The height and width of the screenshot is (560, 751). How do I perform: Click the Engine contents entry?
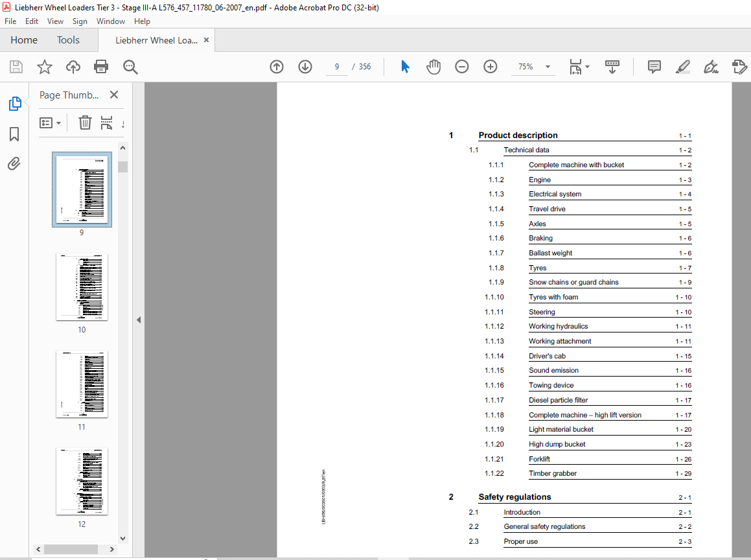click(x=540, y=180)
